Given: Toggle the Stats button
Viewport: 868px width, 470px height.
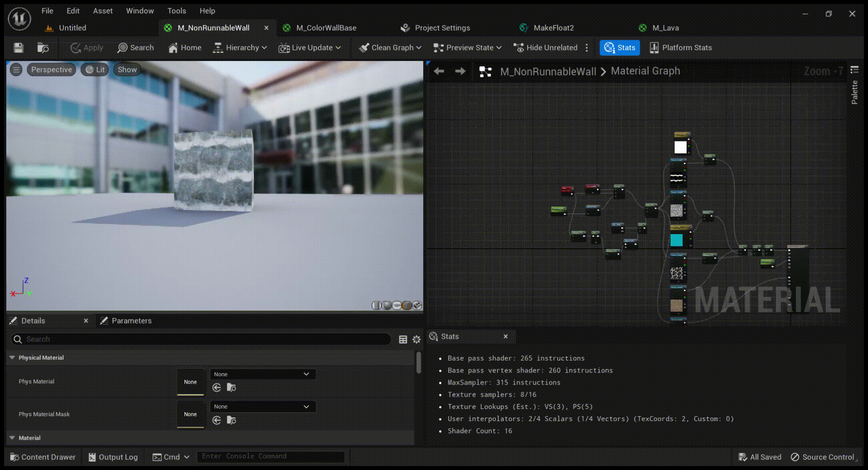Looking at the screenshot, I should click(x=620, y=48).
